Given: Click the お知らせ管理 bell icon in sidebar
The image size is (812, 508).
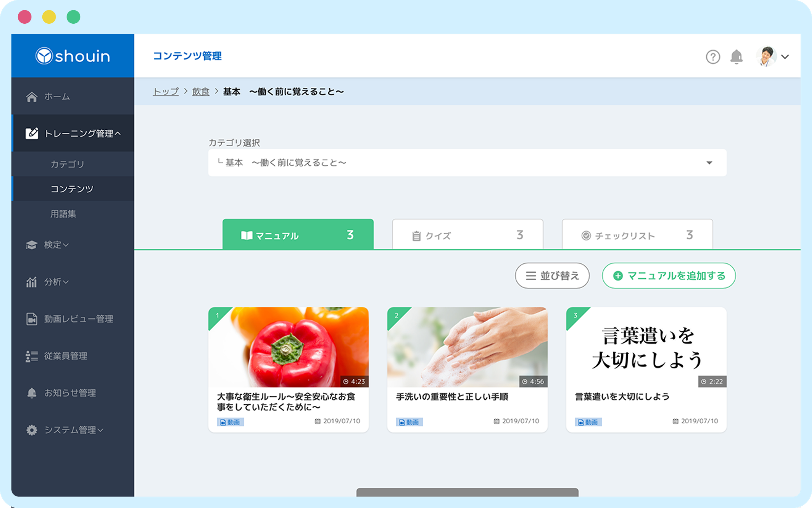Looking at the screenshot, I should pos(32,393).
